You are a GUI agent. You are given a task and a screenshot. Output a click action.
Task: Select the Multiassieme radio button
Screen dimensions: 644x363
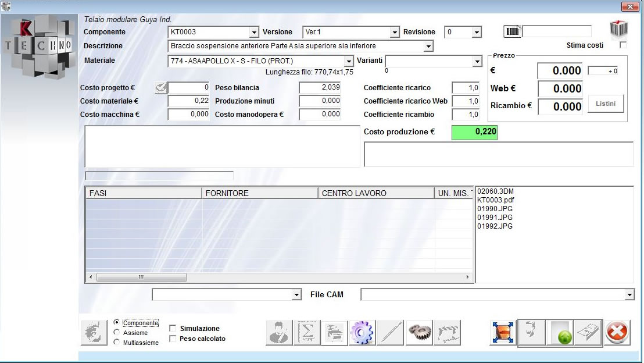pos(117,342)
